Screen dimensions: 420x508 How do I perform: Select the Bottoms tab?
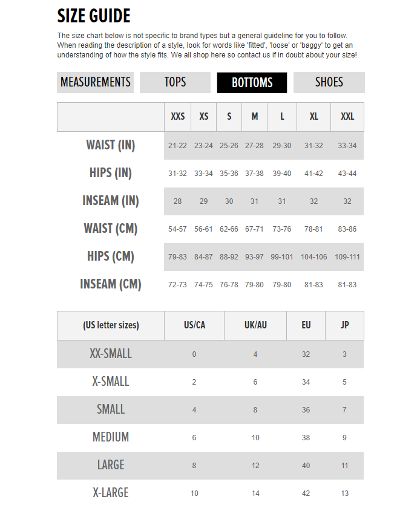pos(252,83)
